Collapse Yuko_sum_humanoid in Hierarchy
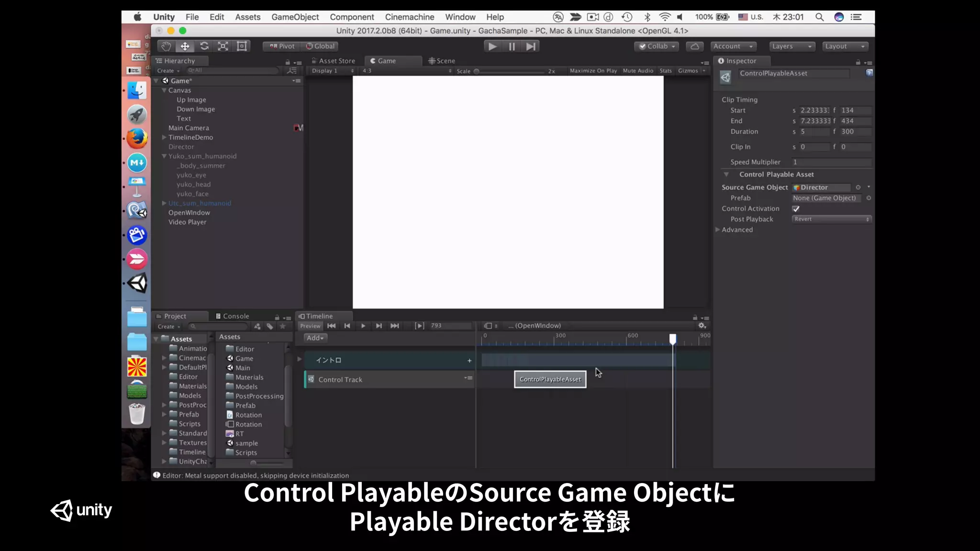Image resolution: width=980 pixels, height=551 pixels. pyautogui.click(x=164, y=156)
